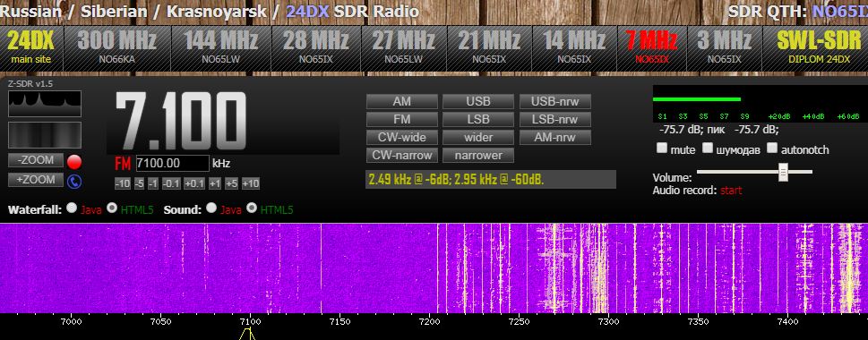Switch to the 14 MHz band tab
Screen dimensions: 868x340
point(574,48)
